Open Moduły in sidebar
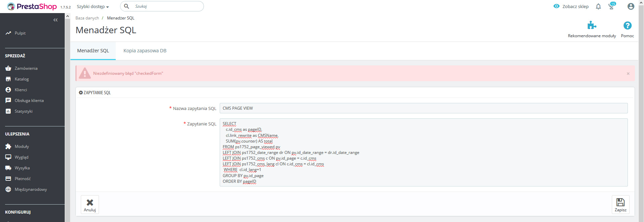644x222 pixels. (22, 147)
